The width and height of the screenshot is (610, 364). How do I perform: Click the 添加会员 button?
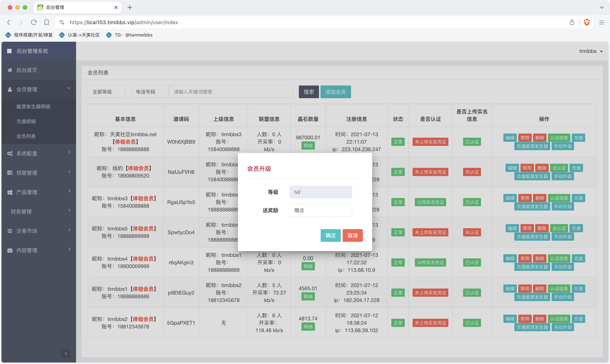coord(336,92)
